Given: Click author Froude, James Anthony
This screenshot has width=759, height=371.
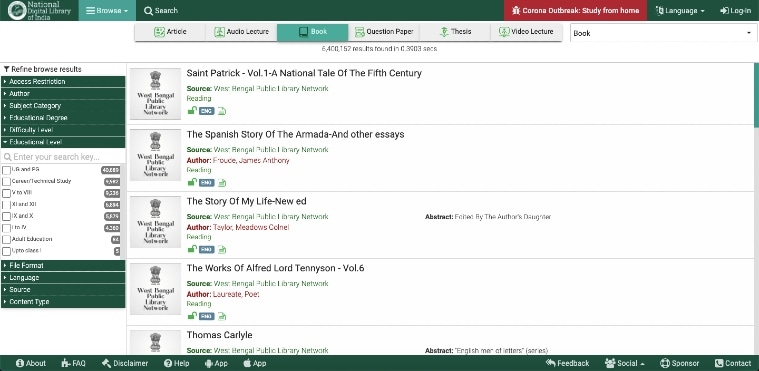Looking at the screenshot, I should tap(251, 160).
